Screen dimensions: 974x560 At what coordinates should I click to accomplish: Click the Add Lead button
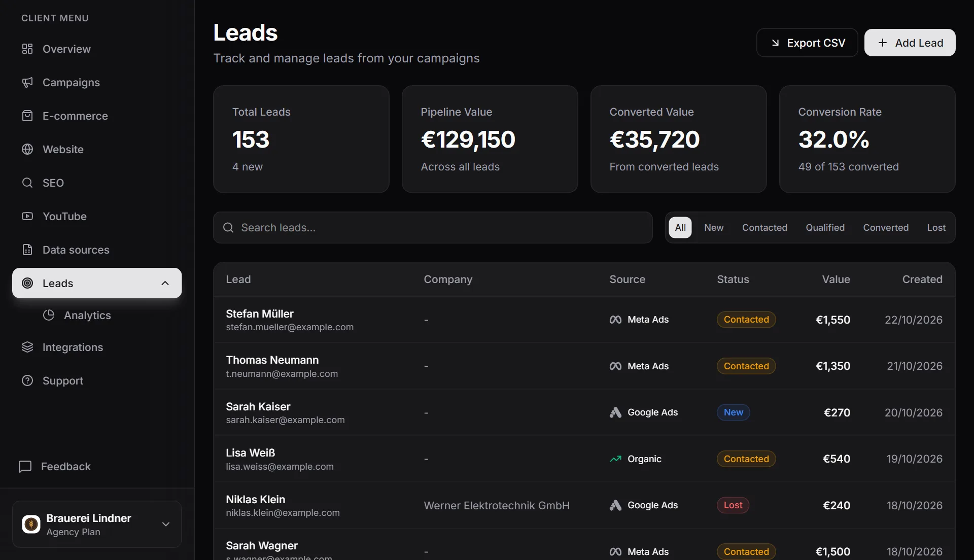tap(910, 43)
